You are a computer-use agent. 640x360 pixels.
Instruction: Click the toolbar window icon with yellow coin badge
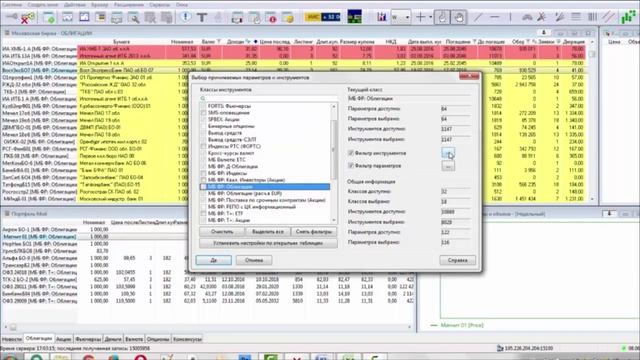coord(288,18)
